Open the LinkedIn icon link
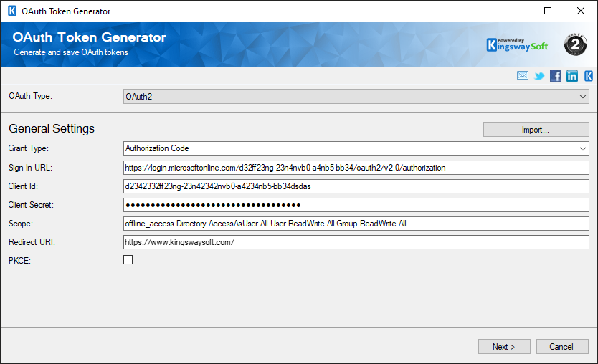This screenshot has height=364, width=598. point(571,76)
